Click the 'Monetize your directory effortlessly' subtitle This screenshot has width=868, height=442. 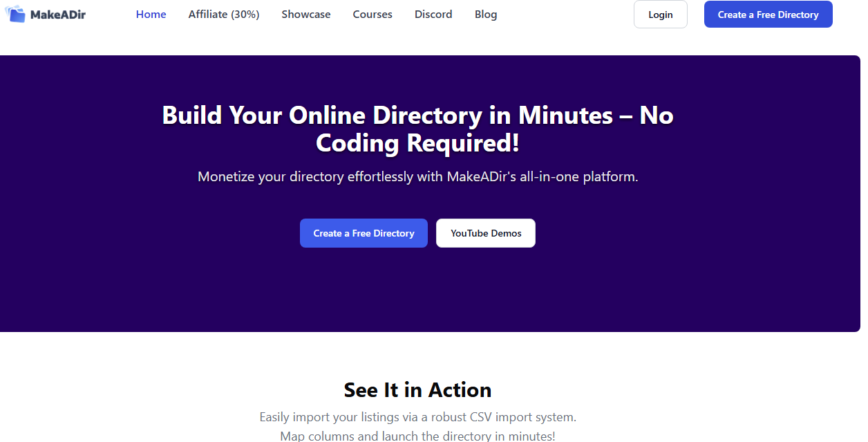coord(418,176)
